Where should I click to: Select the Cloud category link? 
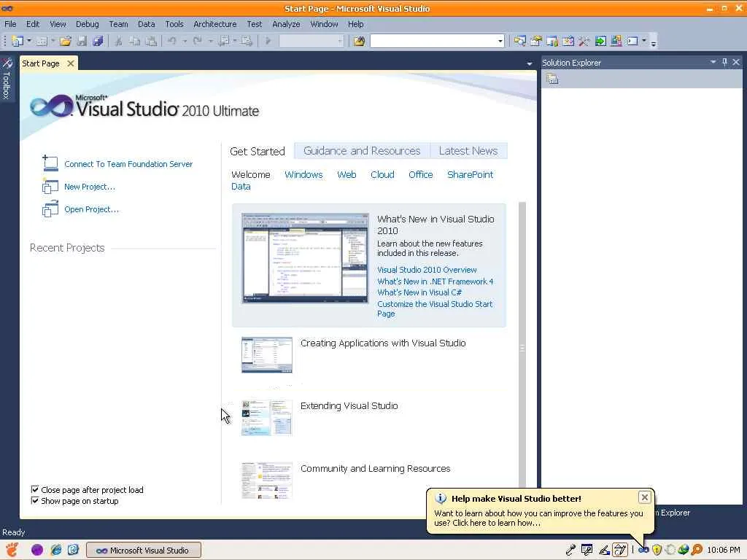click(x=382, y=174)
